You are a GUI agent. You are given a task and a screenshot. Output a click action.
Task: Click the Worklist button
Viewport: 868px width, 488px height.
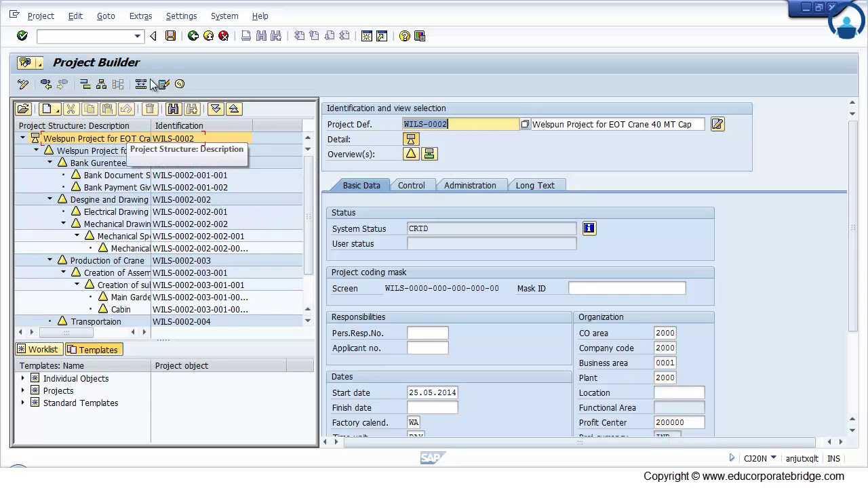[39, 350]
